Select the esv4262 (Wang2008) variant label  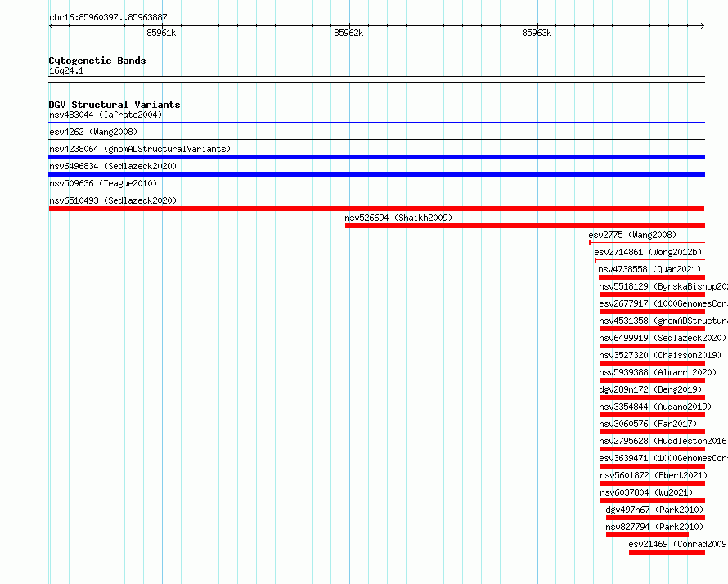coord(93,132)
